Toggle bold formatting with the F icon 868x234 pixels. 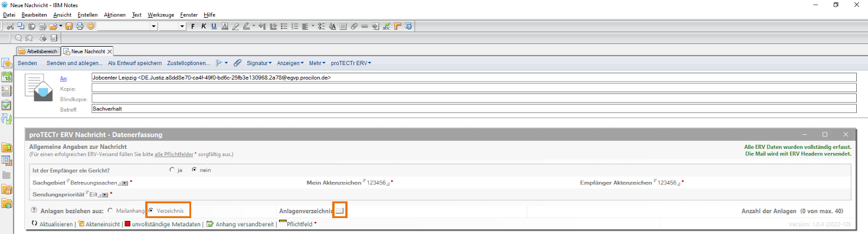(x=193, y=26)
